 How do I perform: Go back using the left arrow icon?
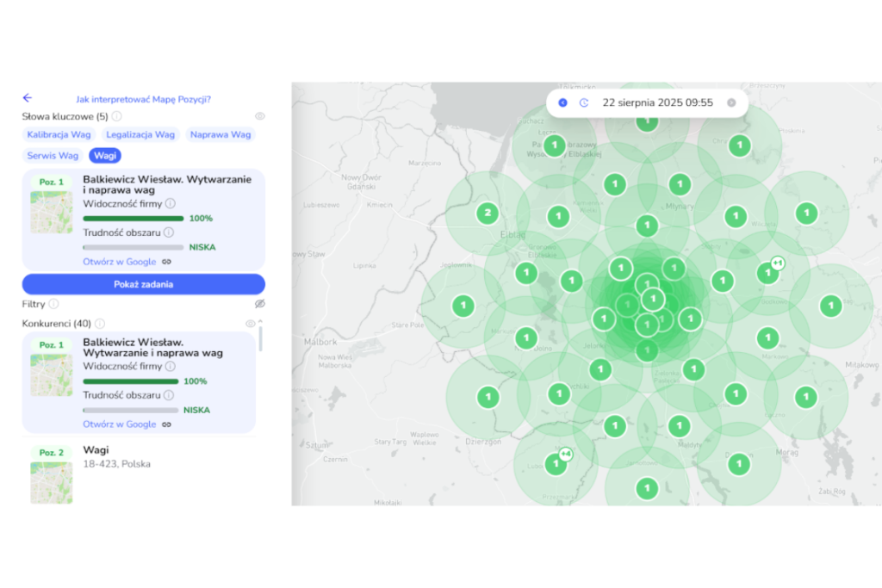(27, 98)
